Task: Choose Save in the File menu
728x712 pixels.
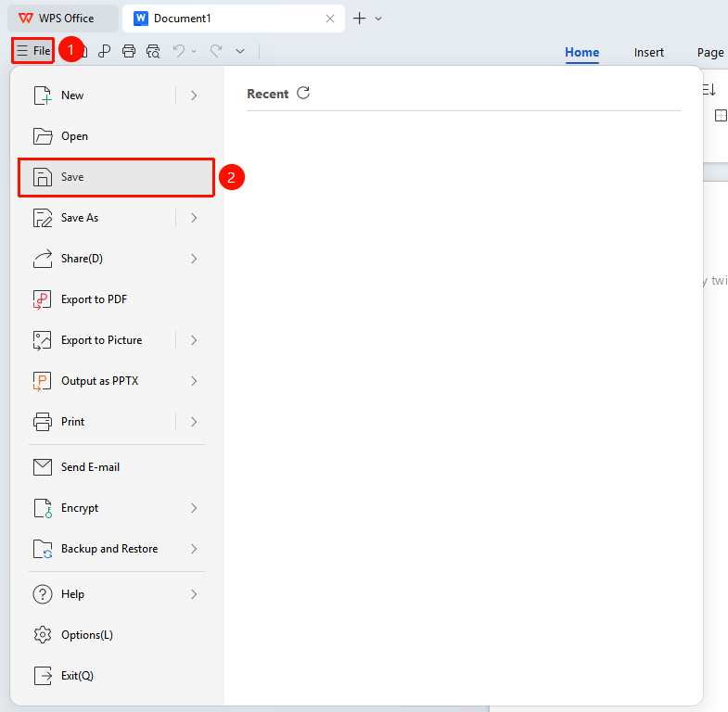Action: (116, 177)
